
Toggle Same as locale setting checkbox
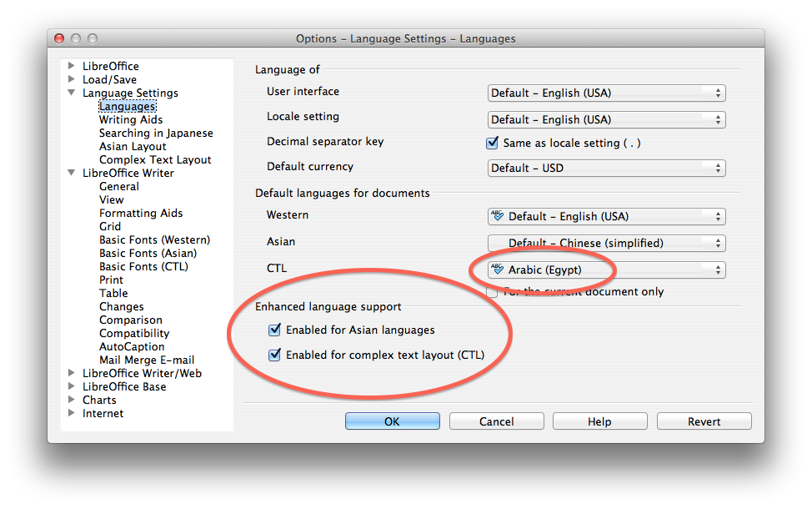click(493, 143)
